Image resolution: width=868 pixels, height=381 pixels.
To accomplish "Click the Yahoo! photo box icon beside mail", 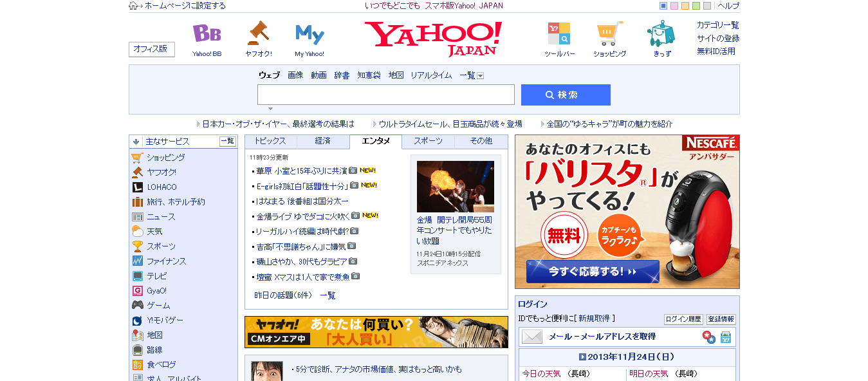I will (x=725, y=337).
